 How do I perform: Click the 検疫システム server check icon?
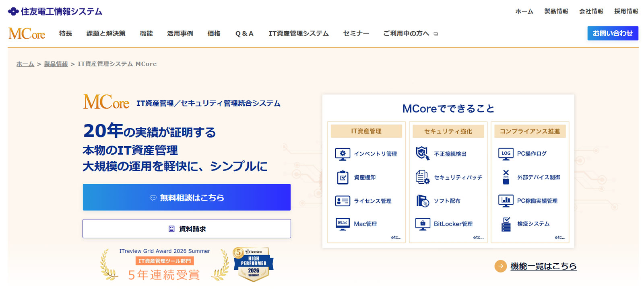coord(506,224)
